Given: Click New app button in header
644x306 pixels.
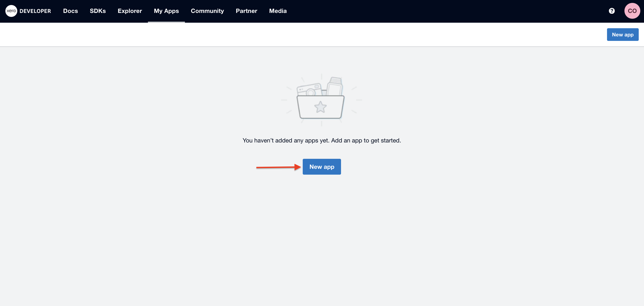Looking at the screenshot, I should point(623,35).
